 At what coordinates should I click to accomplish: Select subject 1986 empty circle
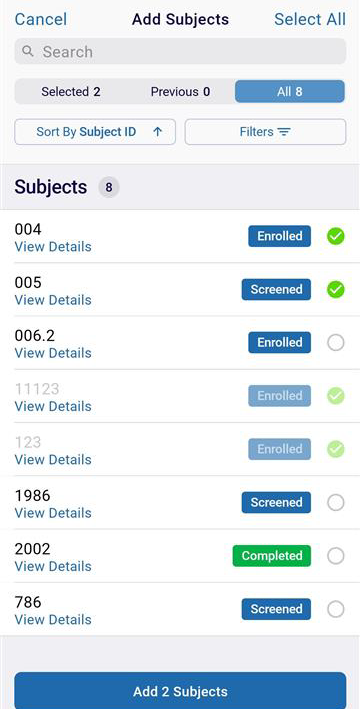coord(336,502)
